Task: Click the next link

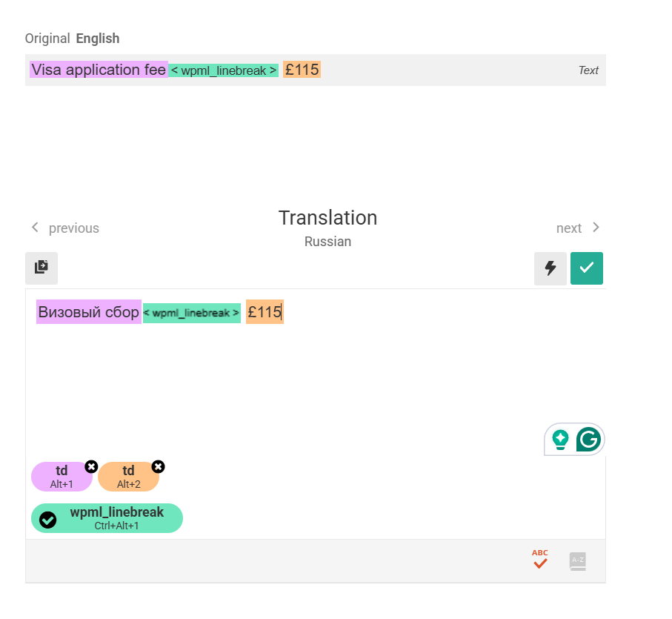Action: [x=569, y=228]
